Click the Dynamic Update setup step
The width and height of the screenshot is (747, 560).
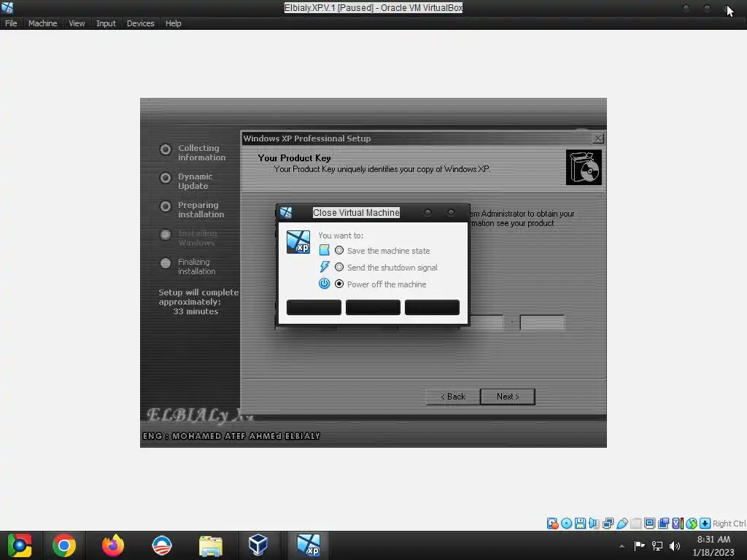pyautogui.click(x=186, y=182)
